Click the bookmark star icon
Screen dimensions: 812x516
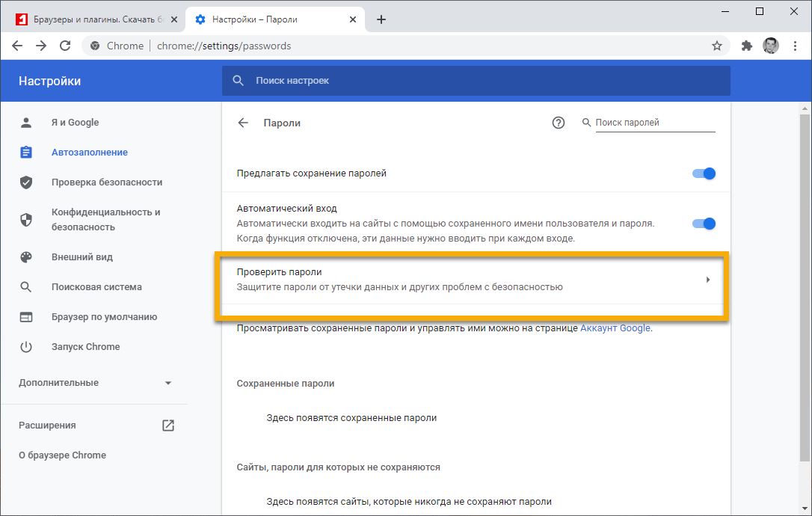[717, 46]
